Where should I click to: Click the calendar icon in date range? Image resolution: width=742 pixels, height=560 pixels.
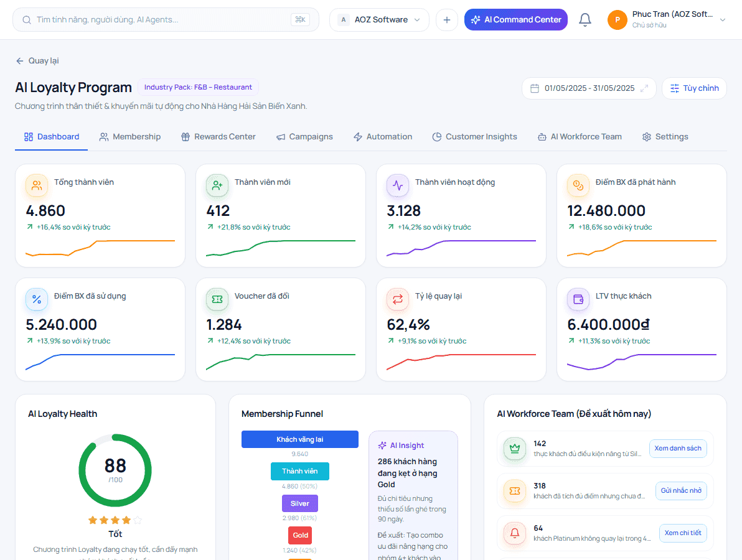coord(535,88)
